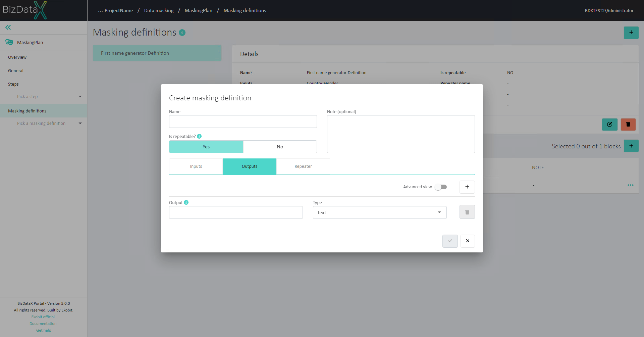This screenshot has width=644, height=337.
Task: Click the Details panel heading
Action: (x=249, y=54)
